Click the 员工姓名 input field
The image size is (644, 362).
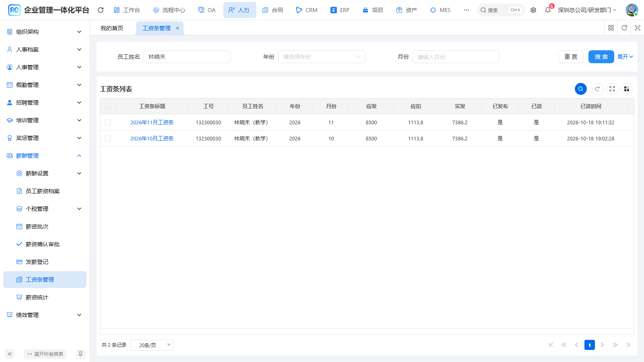coord(187,57)
